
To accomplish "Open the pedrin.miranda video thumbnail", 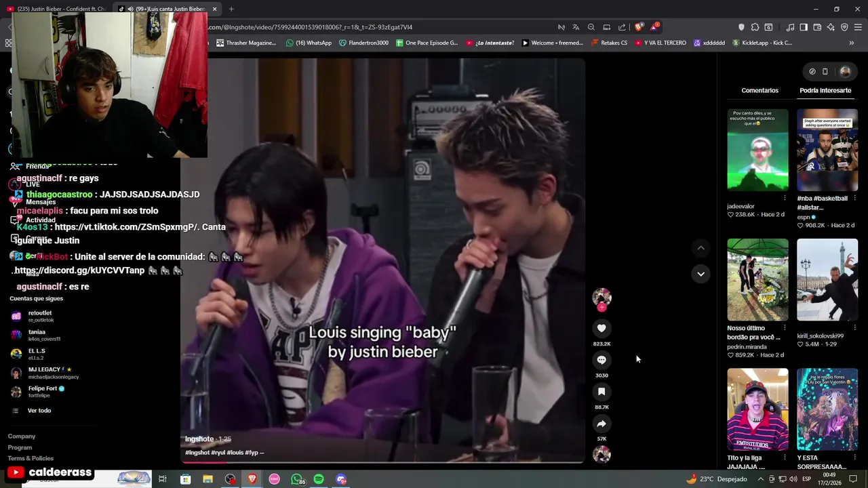I will (x=757, y=279).
